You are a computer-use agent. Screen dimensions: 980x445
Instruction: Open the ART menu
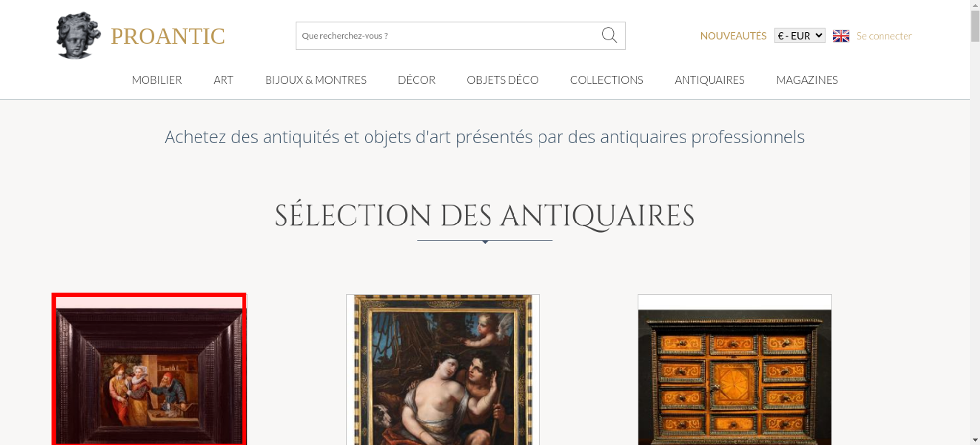point(223,80)
